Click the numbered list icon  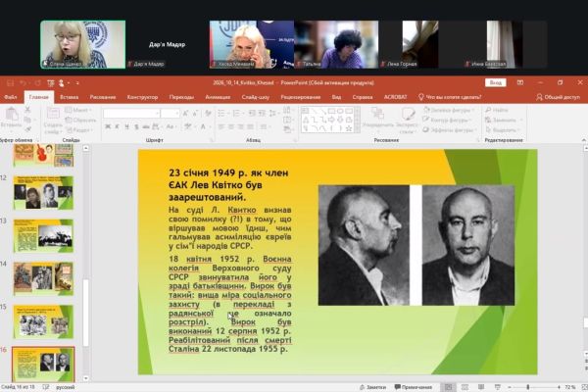pyautogui.click(x=238, y=114)
